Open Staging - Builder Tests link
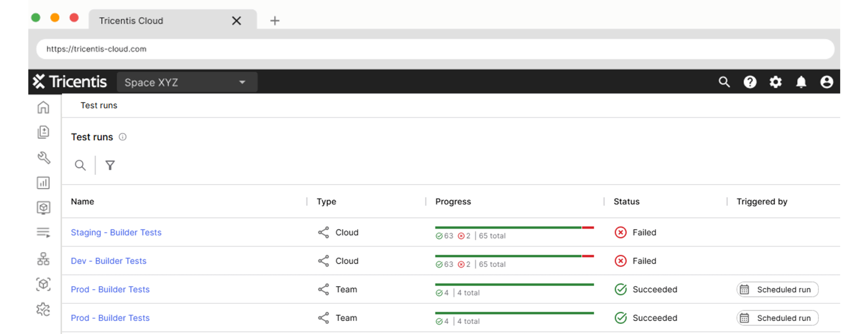This screenshot has width=868, height=334. pos(116,232)
